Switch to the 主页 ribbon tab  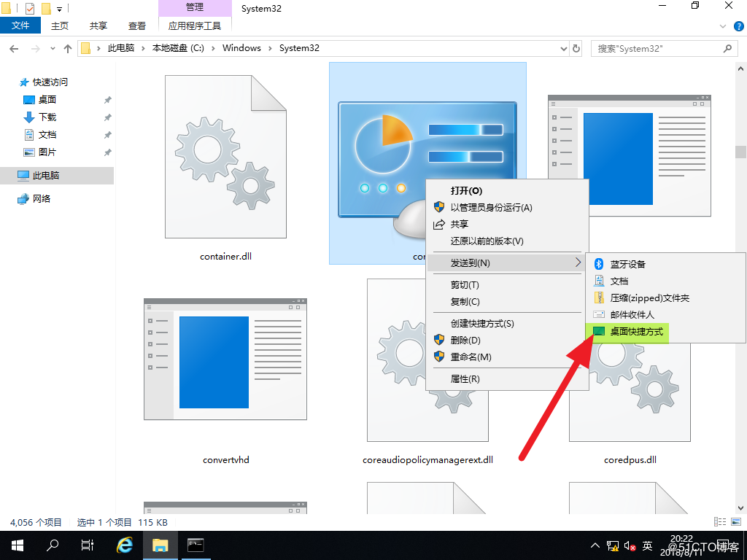point(60,26)
